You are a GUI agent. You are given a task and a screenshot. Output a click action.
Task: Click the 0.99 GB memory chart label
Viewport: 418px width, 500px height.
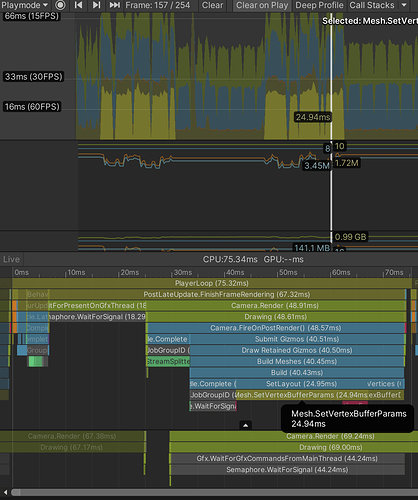coord(350,237)
